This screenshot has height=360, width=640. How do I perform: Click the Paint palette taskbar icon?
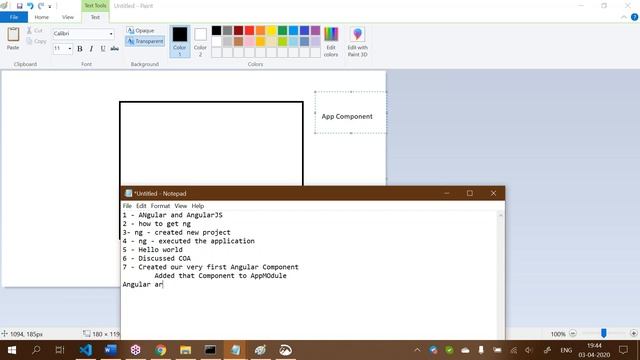(260, 350)
